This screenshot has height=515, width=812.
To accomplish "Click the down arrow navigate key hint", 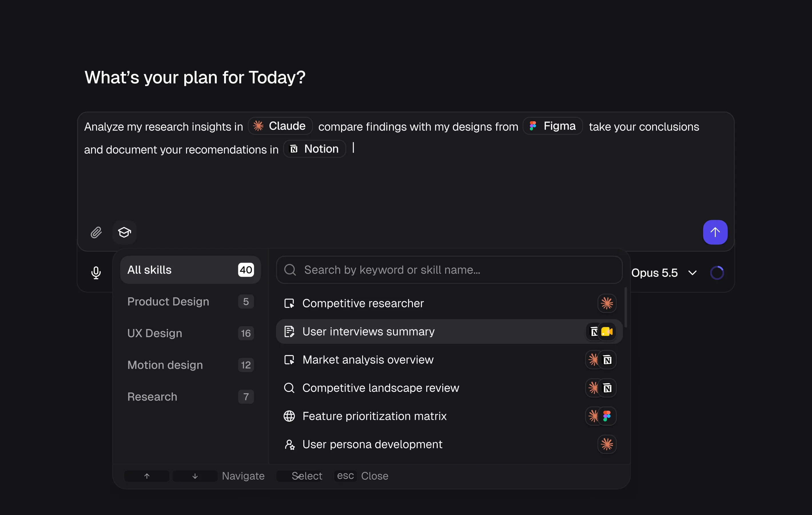I will (195, 476).
